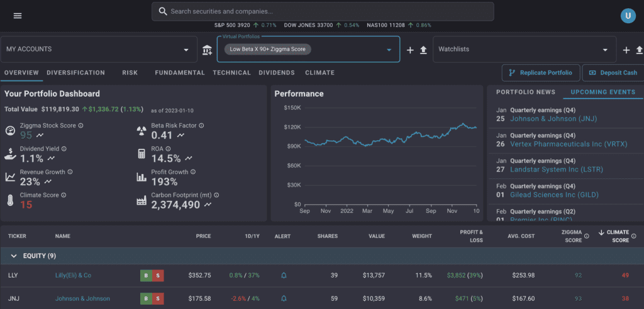Add a new virtual portfolio
644x309 pixels.
tap(410, 50)
